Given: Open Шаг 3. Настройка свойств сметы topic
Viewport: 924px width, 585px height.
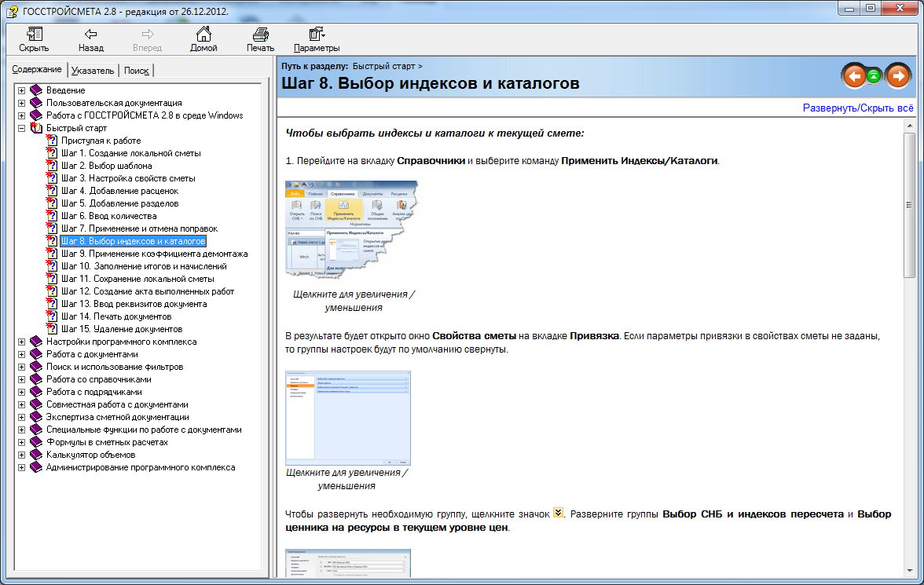Looking at the screenshot, I should pyautogui.click(x=129, y=178).
